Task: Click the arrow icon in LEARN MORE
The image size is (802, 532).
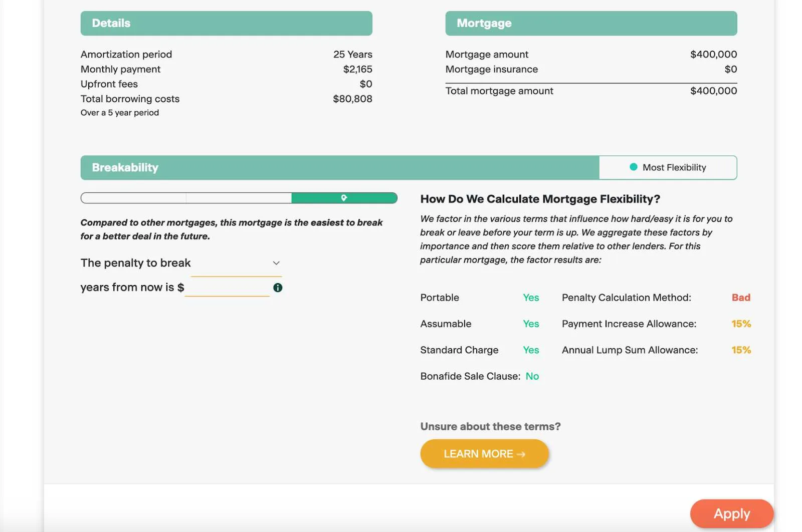Action: pos(521,454)
